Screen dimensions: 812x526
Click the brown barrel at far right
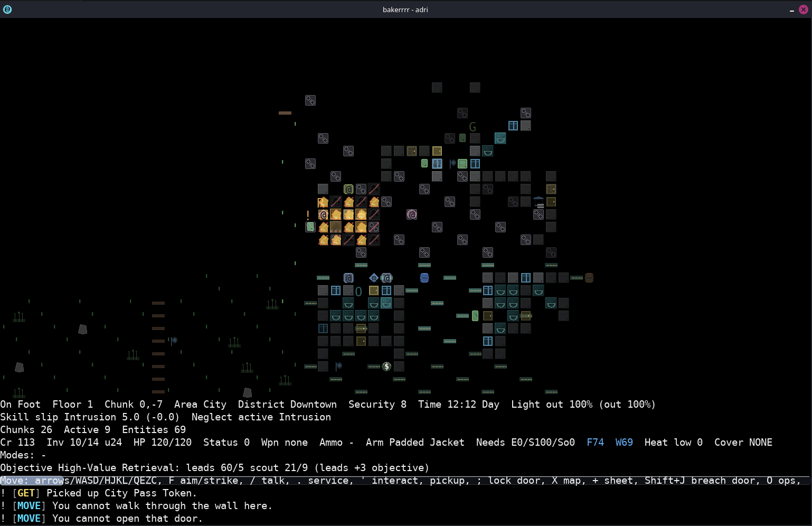coord(589,278)
